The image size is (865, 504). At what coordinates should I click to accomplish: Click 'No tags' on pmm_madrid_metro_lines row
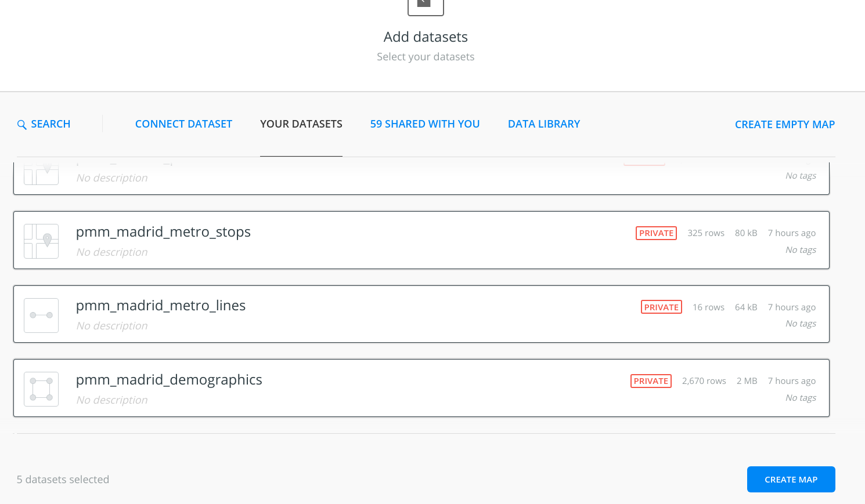coord(801,324)
